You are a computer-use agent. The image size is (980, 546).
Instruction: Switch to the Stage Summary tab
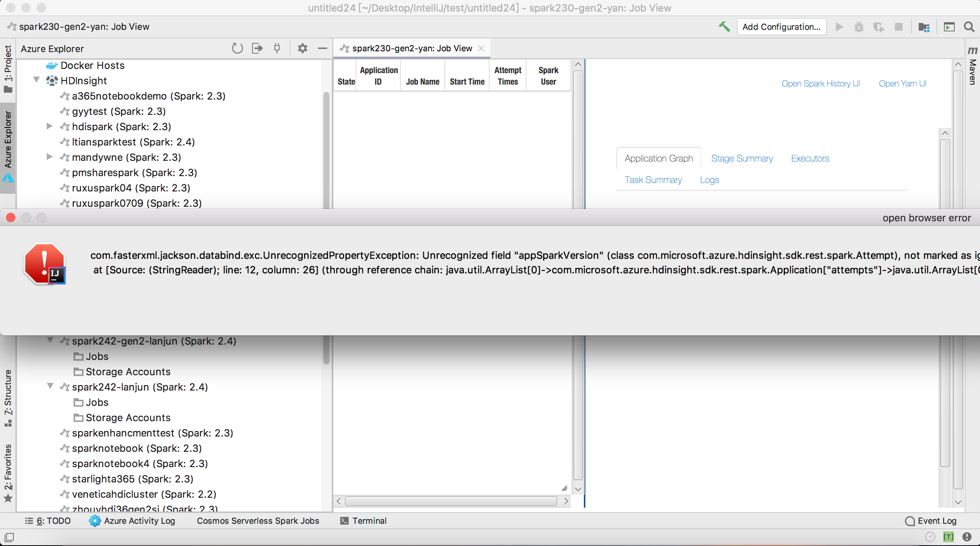[742, 158]
